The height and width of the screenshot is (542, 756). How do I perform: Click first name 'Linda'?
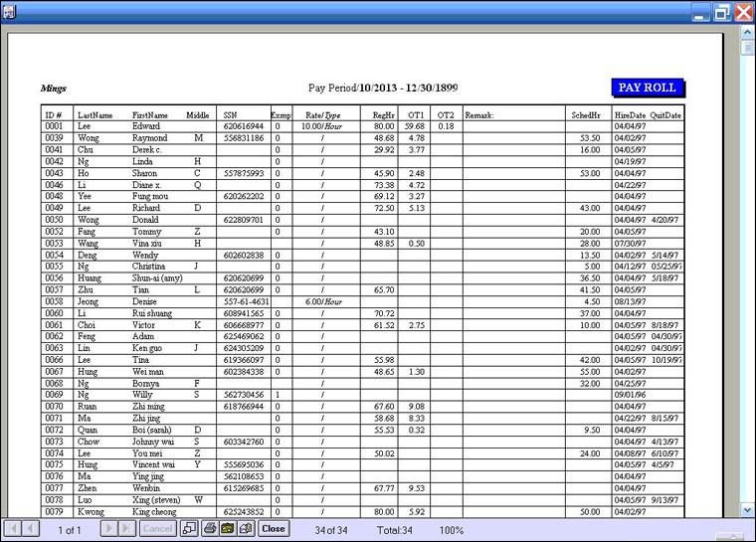pos(142,161)
